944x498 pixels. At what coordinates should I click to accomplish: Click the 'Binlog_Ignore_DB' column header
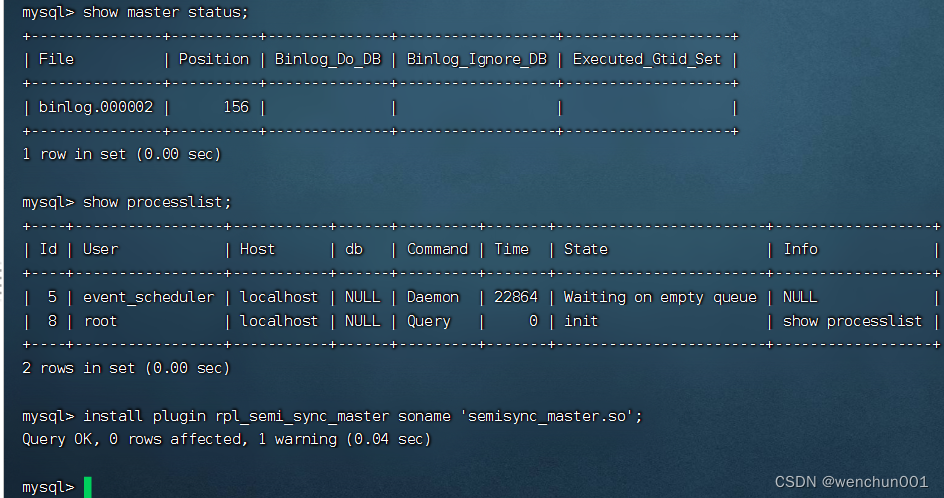(x=477, y=59)
